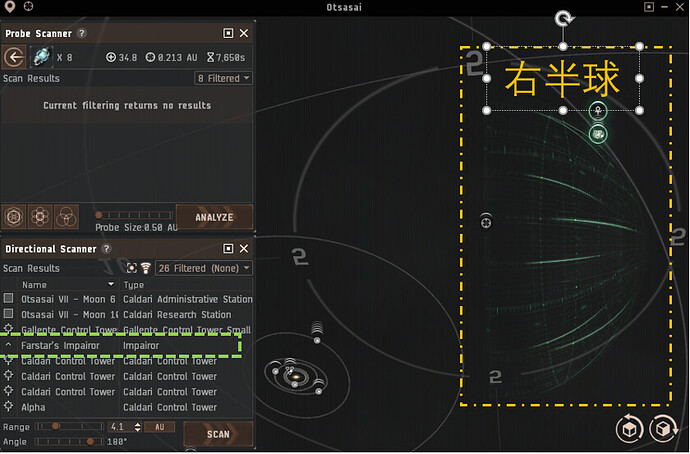Viewport: 690px width, 454px height.
Task: Pop out the Directional Scanner window
Action: click(228, 249)
